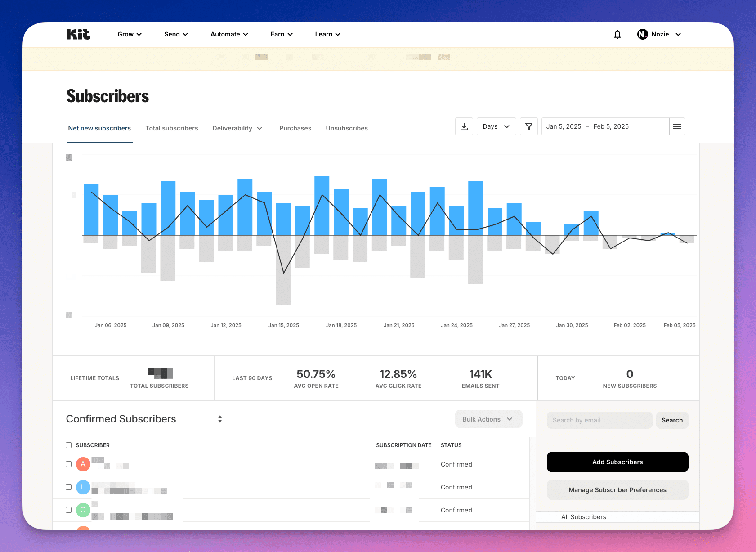This screenshot has width=756, height=552.
Task: Check the box for subscriber L
Action: [69, 487]
